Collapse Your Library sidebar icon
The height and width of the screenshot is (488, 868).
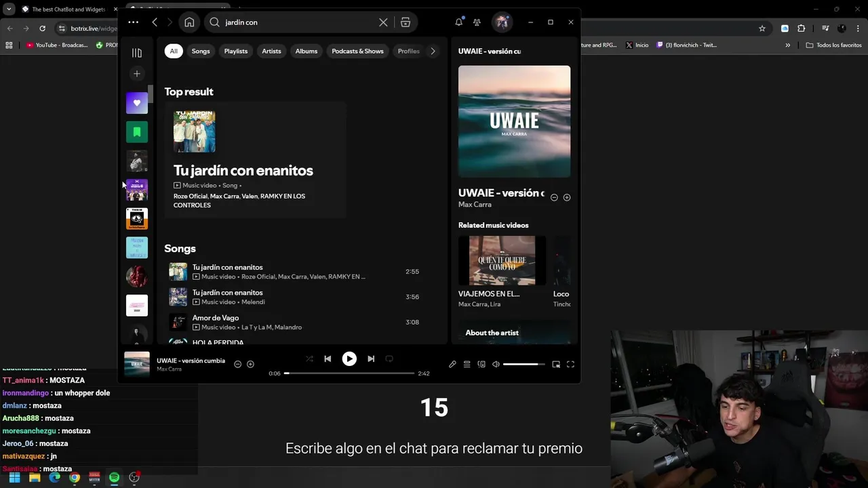coord(136,53)
